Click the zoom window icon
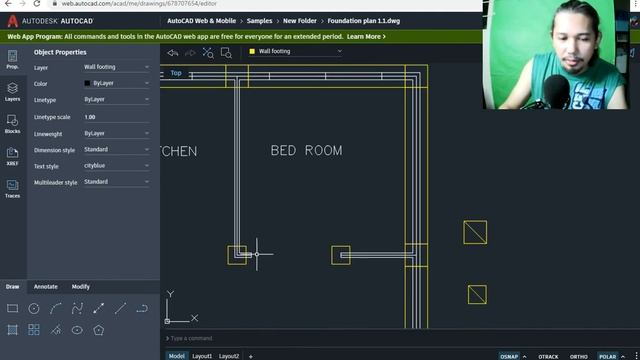This screenshot has height=360, width=640. 226,53
